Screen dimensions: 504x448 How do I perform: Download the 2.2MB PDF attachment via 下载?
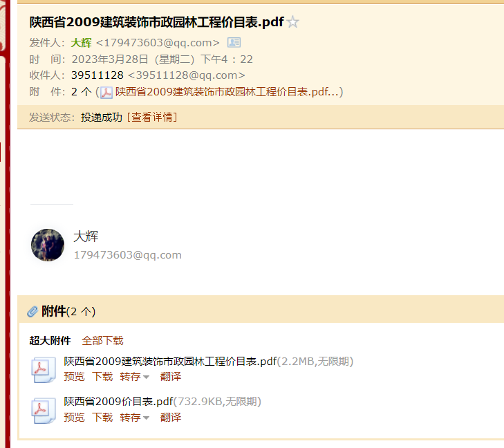[x=102, y=376]
